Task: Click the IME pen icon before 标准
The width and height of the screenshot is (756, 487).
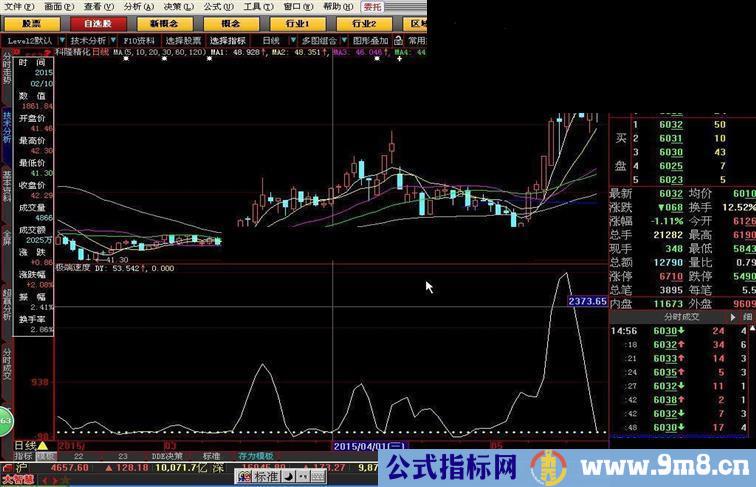Action: point(246,477)
